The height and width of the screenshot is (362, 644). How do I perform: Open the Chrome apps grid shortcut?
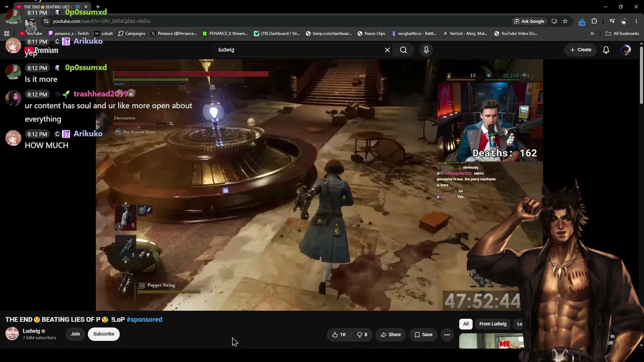[7, 34]
